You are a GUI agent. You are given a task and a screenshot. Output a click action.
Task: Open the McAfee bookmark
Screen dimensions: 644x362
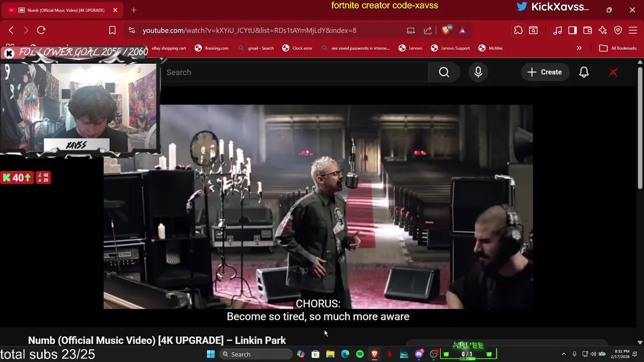click(490, 48)
